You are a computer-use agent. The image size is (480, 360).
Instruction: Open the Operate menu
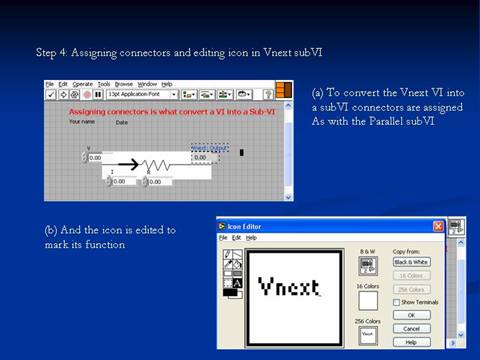pyautogui.click(x=83, y=84)
